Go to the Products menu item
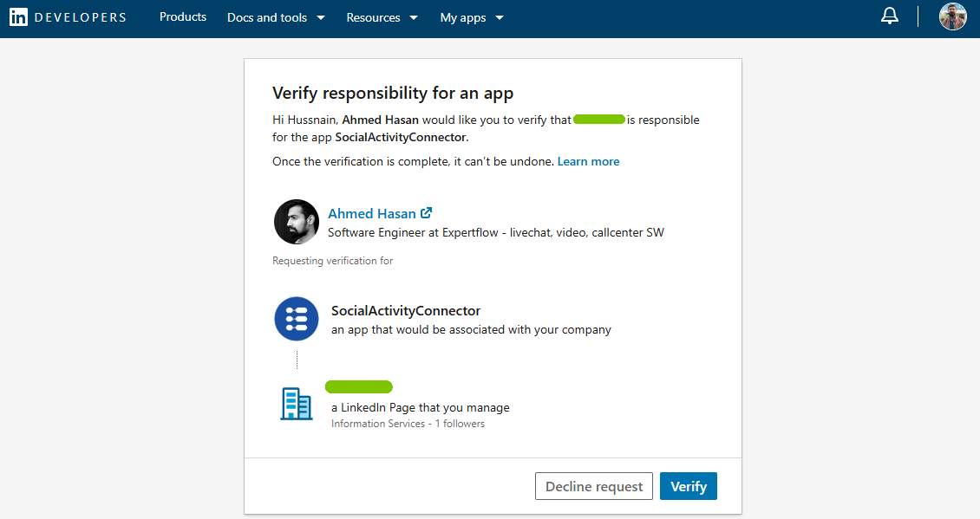 click(183, 17)
